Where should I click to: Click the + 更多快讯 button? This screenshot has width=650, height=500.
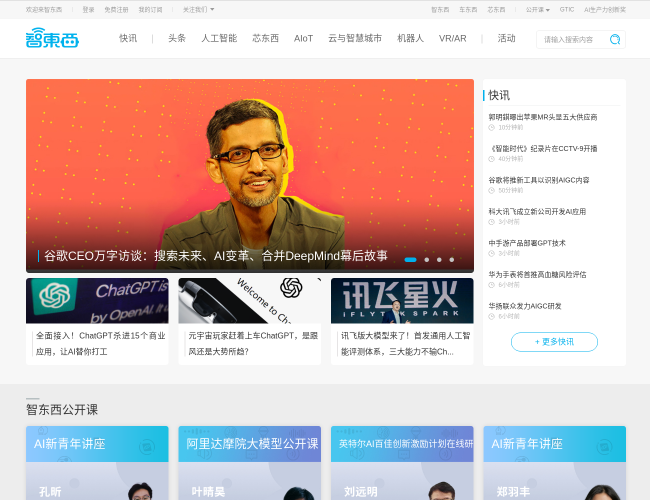pos(554,342)
